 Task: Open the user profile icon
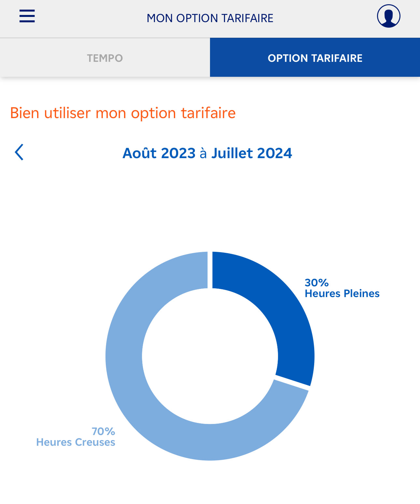(x=388, y=16)
